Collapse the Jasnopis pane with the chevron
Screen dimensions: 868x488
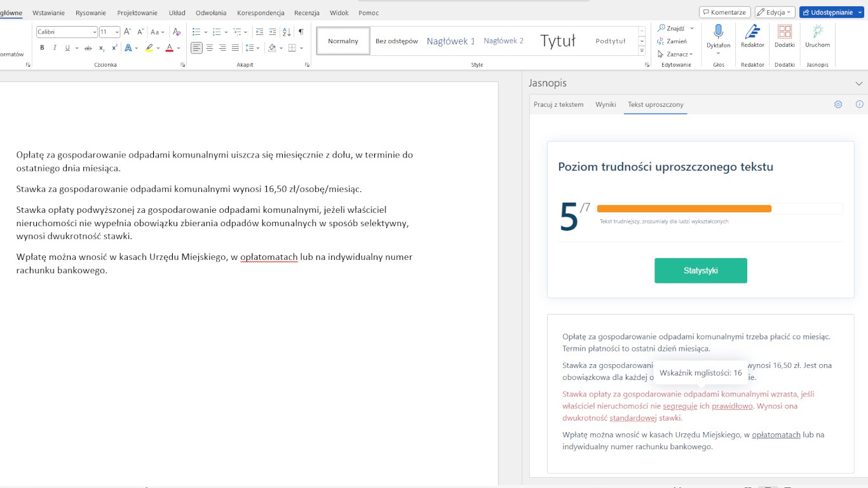pyautogui.click(x=859, y=83)
